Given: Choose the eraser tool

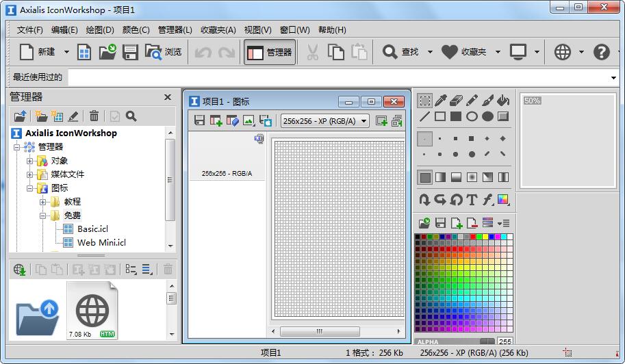Looking at the screenshot, I should tap(456, 101).
